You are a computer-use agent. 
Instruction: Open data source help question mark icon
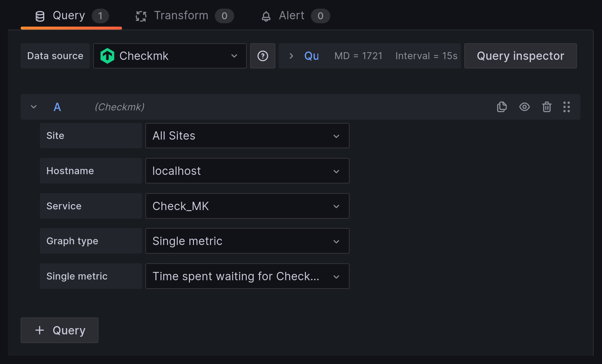262,56
